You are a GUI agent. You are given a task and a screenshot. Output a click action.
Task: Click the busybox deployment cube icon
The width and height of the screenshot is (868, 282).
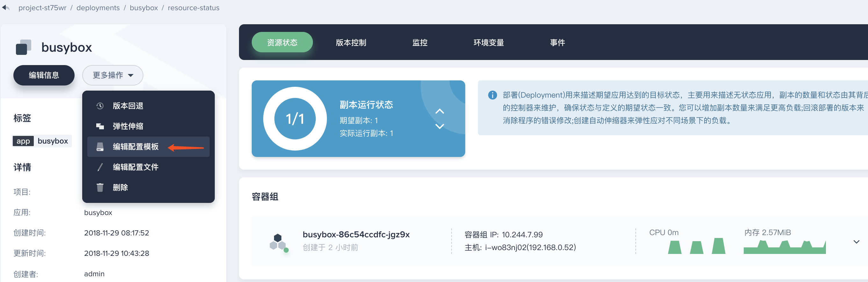(x=23, y=47)
